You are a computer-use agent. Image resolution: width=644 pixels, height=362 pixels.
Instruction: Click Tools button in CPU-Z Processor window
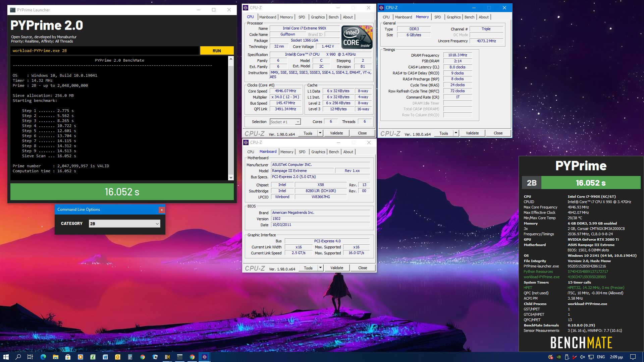[x=308, y=133]
